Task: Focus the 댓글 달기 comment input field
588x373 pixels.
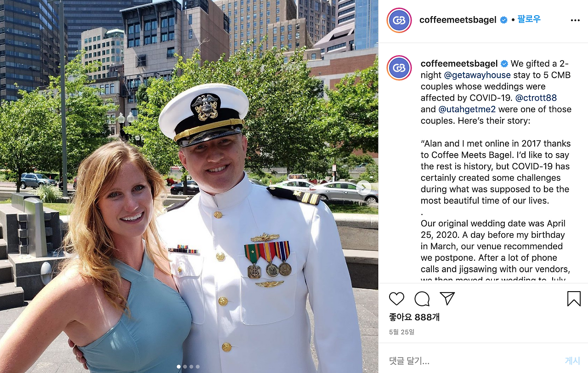Action: point(473,361)
